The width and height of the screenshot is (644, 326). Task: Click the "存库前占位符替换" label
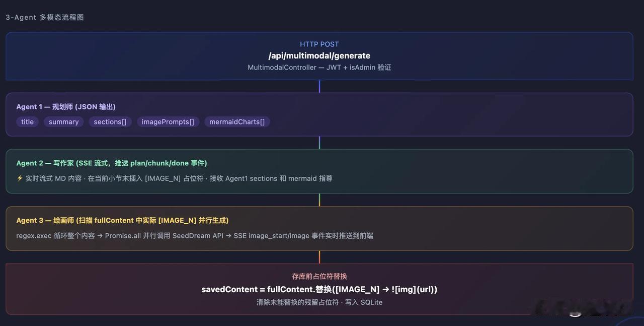tap(319, 277)
